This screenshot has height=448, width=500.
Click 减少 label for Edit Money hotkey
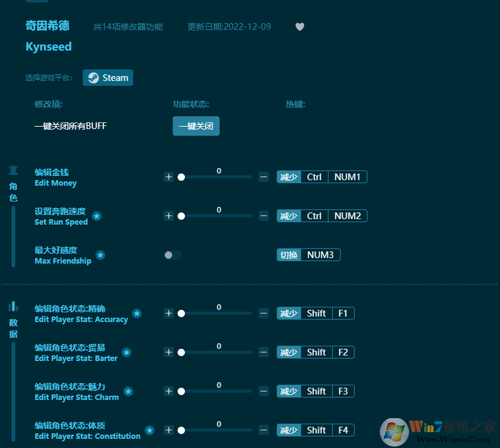(289, 177)
